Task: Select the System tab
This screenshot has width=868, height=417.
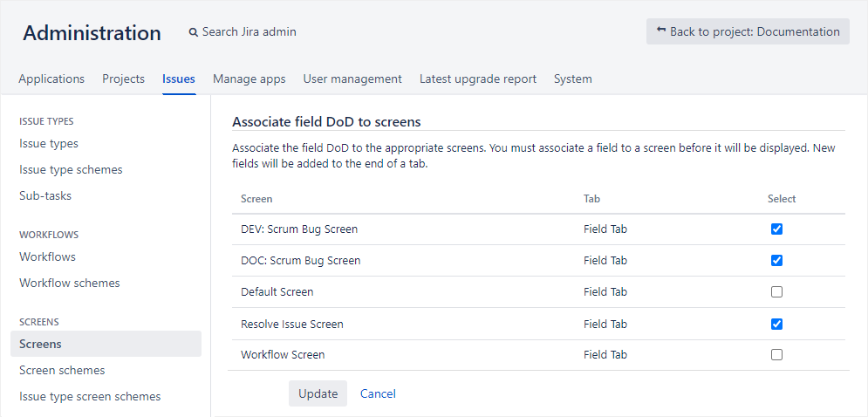Action: pos(572,79)
